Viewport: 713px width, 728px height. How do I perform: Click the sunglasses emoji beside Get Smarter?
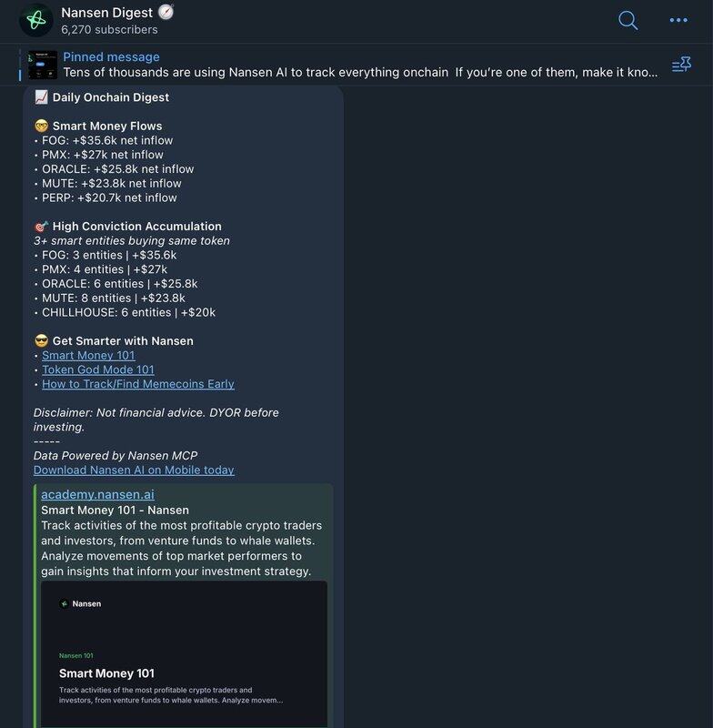pyautogui.click(x=41, y=341)
